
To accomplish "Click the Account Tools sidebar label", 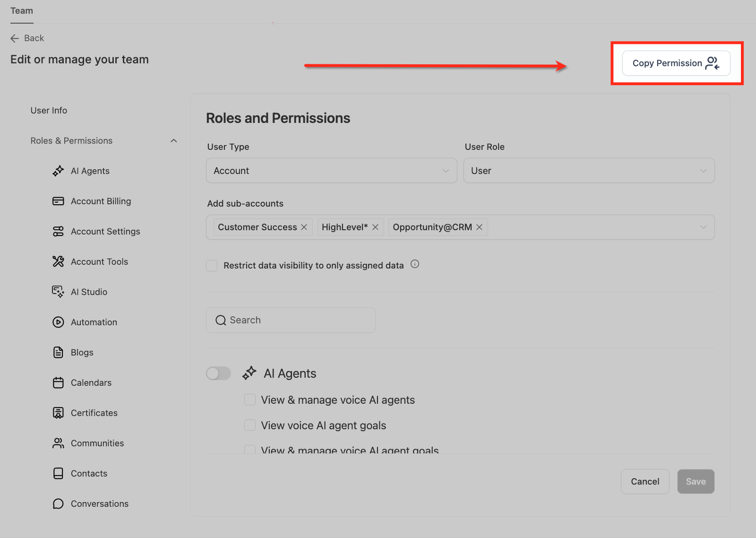I will pyautogui.click(x=99, y=261).
